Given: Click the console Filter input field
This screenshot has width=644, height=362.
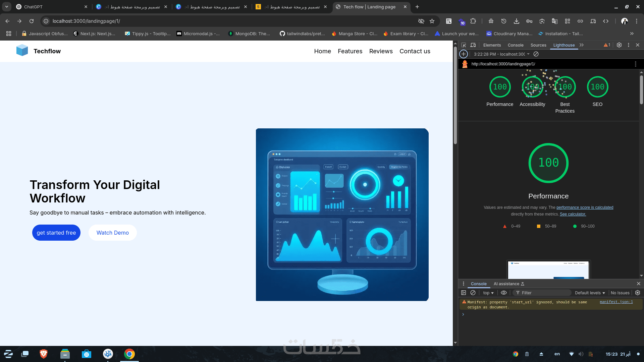Looking at the screenshot, I should 542,293.
